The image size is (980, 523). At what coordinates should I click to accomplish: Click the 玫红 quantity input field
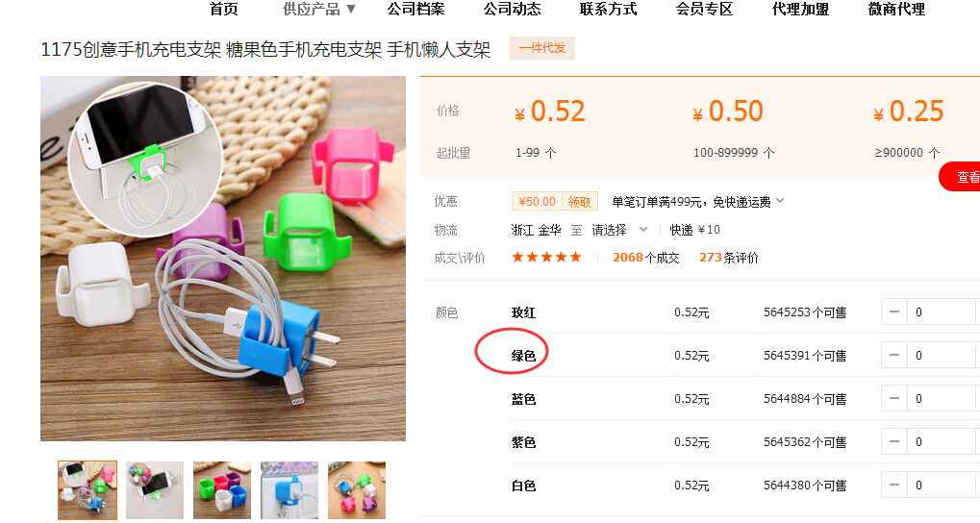click(943, 311)
